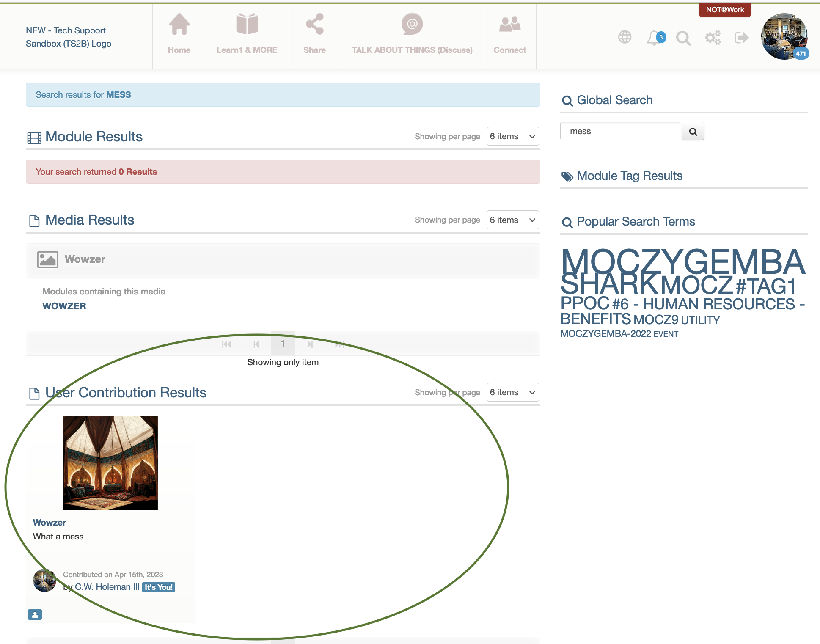Search popular term MOCZ9

(656, 320)
